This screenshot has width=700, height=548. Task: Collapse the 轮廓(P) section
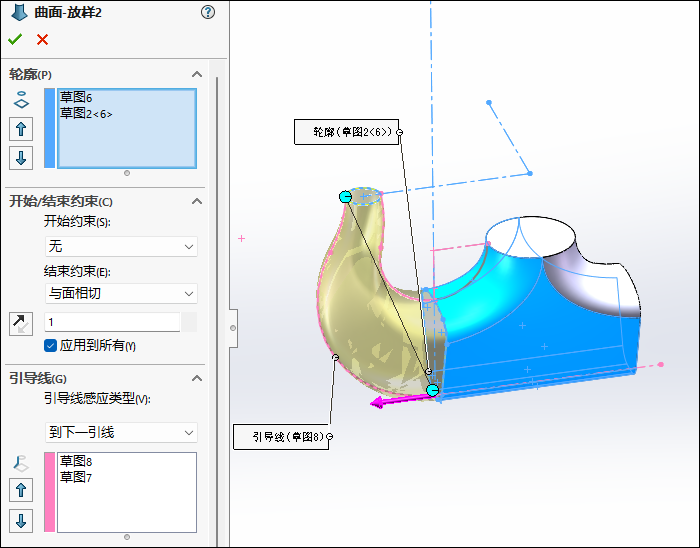(x=197, y=74)
